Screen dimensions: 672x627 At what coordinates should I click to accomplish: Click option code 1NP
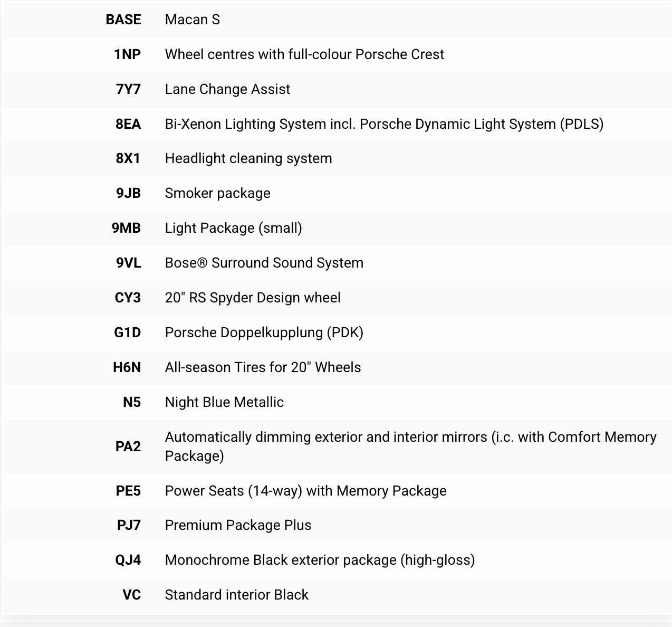pos(127,54)
